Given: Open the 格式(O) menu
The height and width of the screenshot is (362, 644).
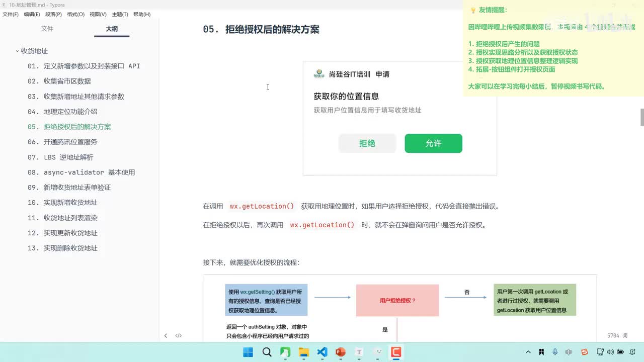Looking at the screenshot, I should click(x=75, y=14).
